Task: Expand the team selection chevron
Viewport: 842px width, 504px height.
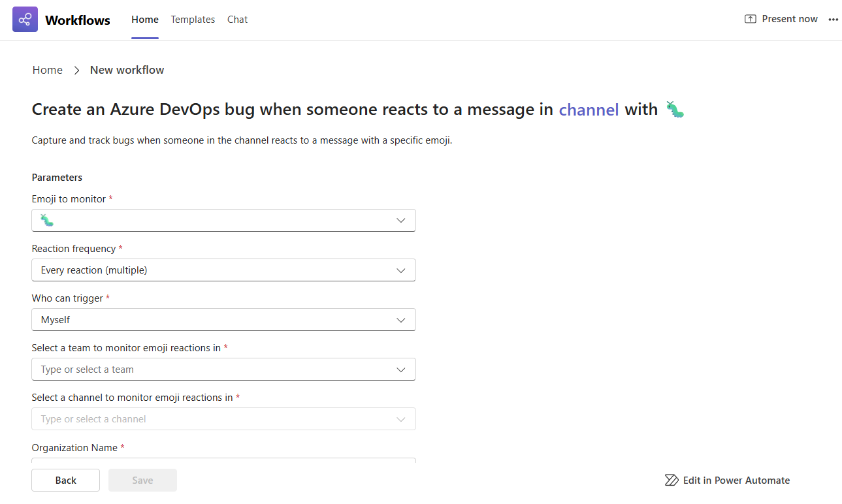Action: coord(401,370)
